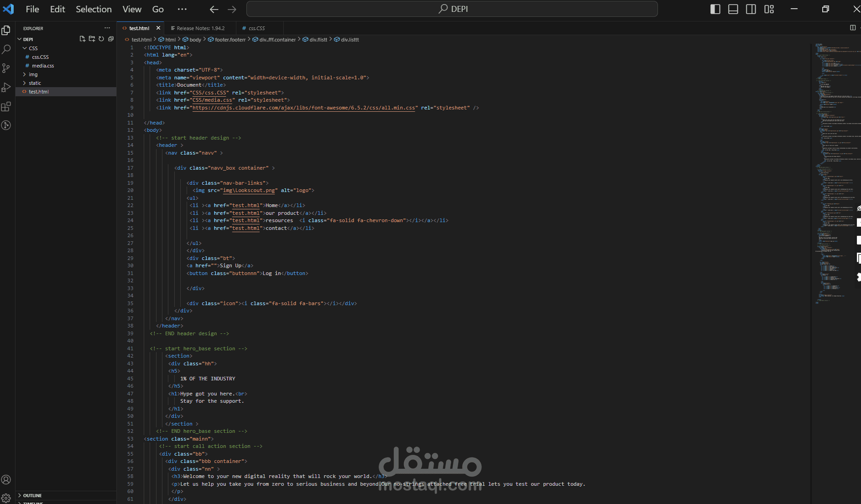Image resolution: width=861 pixels, height=504 pixels.
Task: Collapse the DEPI root folder
Action: click(20, 39)
